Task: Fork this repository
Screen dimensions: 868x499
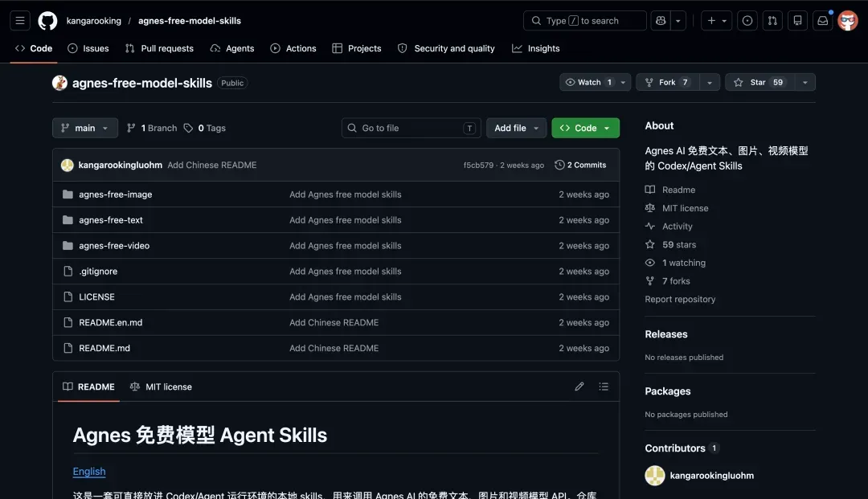Action: pyautogui.click(x=668, y=83)
